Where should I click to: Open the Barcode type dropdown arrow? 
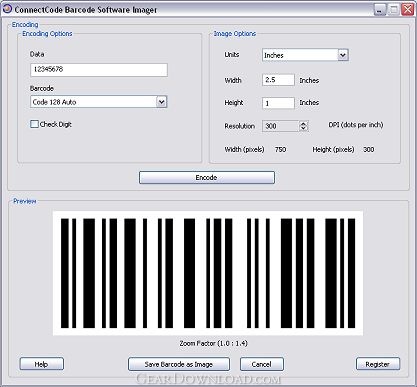[161, 102]
